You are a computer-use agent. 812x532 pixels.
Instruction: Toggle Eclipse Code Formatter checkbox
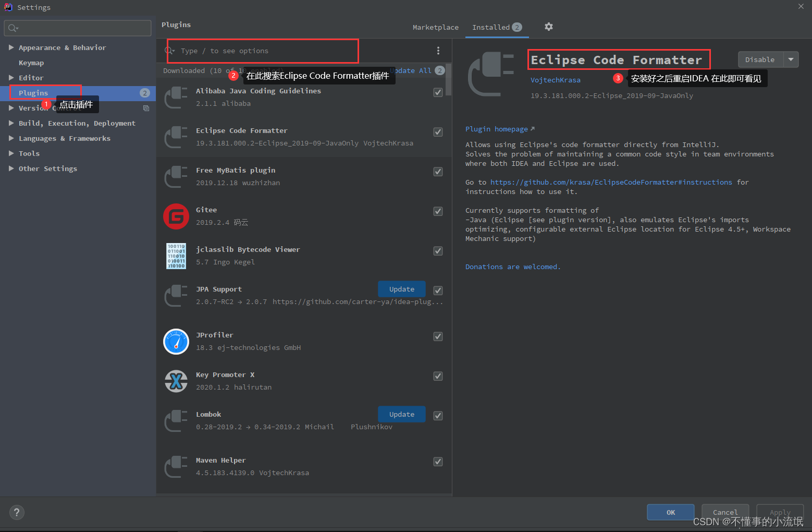coord(438,132)
